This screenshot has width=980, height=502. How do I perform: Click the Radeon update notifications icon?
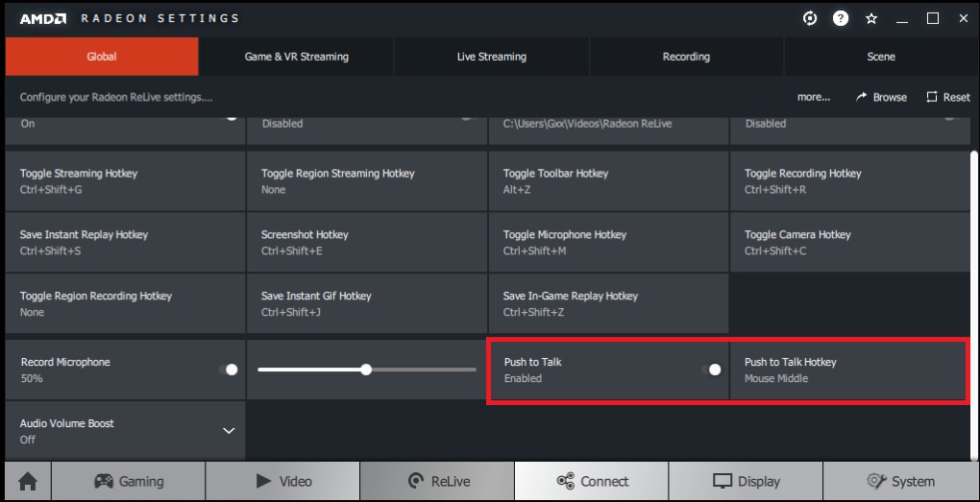(x=810, y=18)
